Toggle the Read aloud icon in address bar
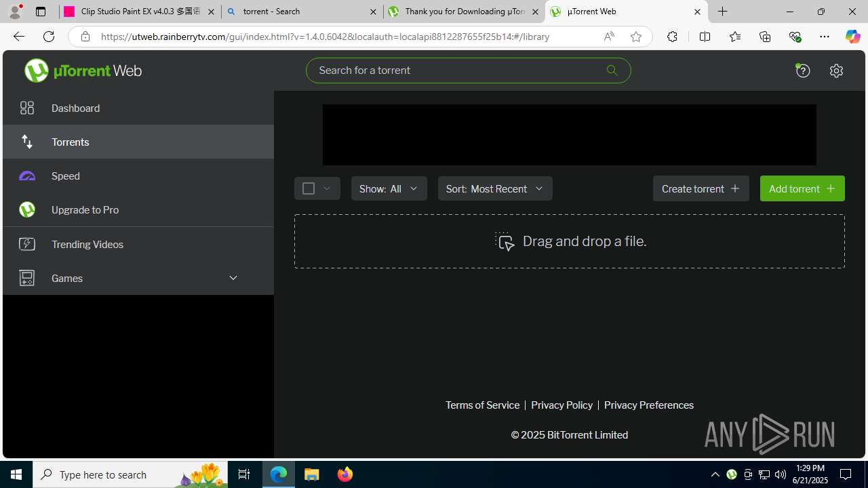 coord(609,37)
